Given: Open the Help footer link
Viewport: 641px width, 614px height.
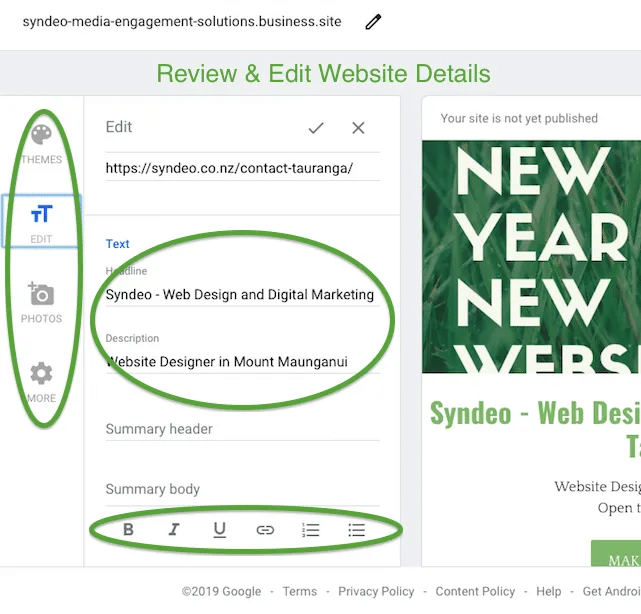Looking at the screenshot, I should (x=549, y=592).
